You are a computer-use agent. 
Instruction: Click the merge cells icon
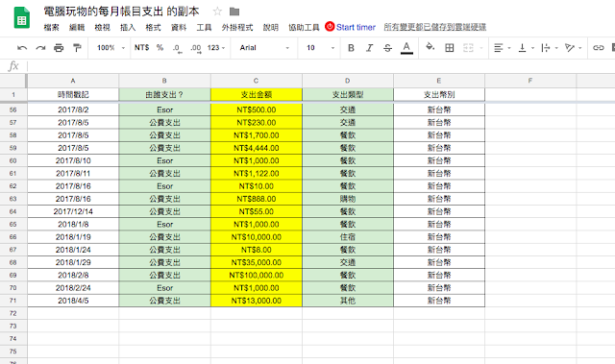[468, 48]
